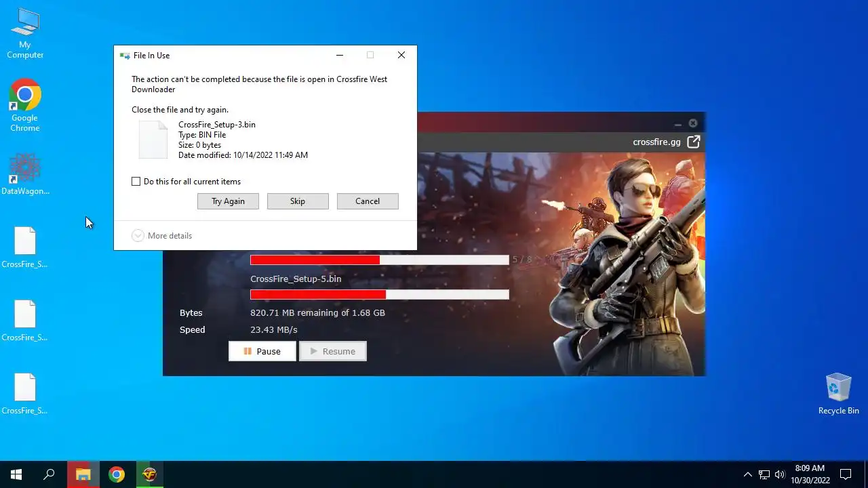The image size is (868, 488).
Task: Open the notification center icon
Action: click(846, 474)
